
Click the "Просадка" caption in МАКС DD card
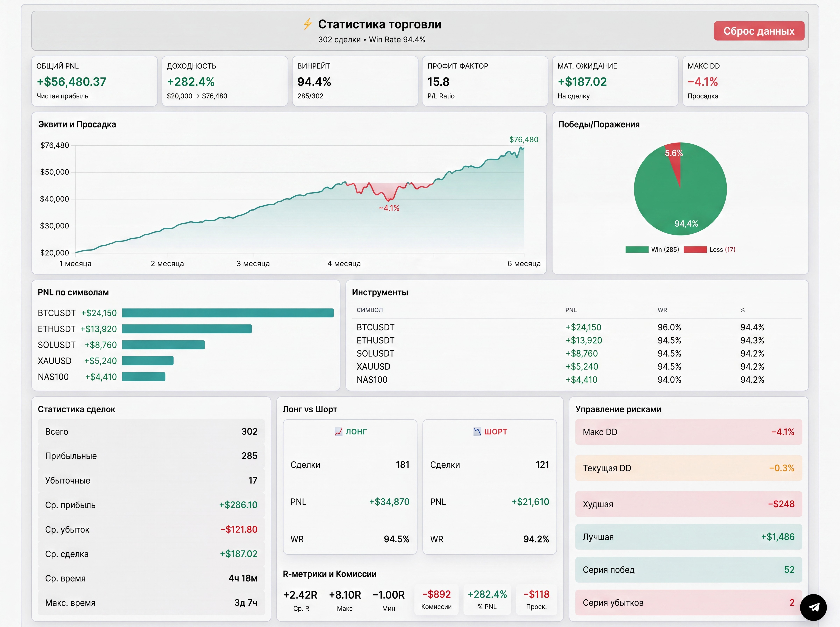pyautogui.click(x=703, y=96)
